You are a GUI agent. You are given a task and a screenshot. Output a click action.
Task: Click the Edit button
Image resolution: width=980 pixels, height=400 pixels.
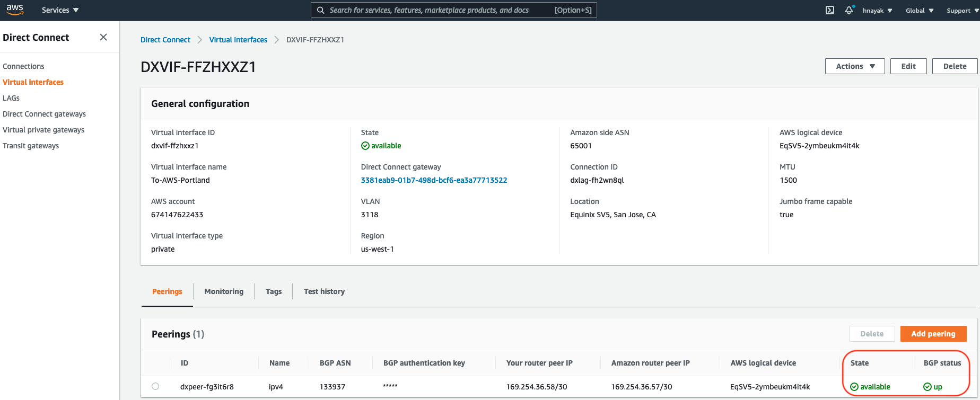[x=908, y=66]
